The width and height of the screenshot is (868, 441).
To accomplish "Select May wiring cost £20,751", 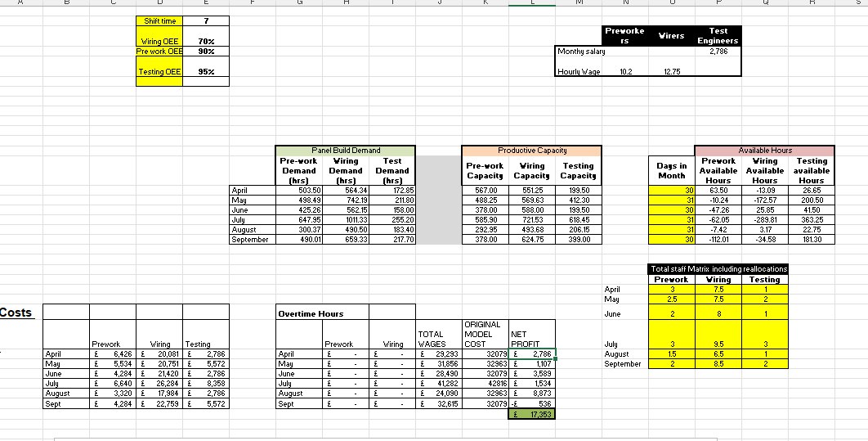I will (x=159, y=364).
